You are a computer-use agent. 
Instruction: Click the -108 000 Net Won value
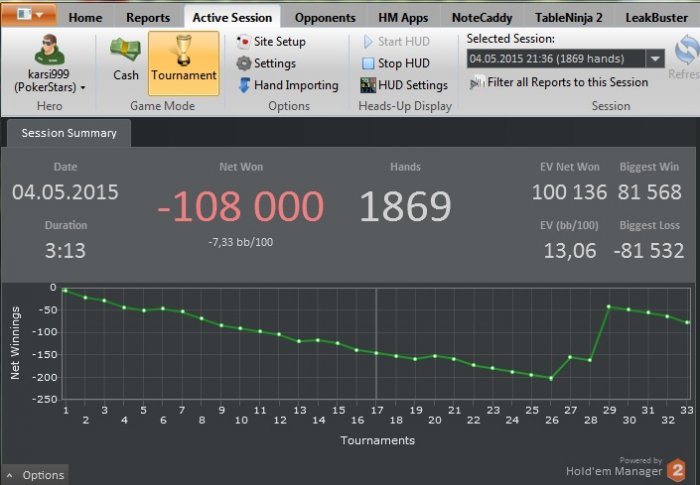pyautogui.click(x=241, y=206)
